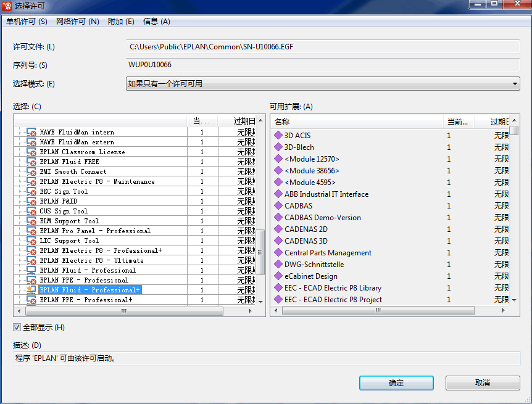532x404 pixels.
Task: Click the EPLAN Electric P8 - Professional+ icon
Action: 31,250
